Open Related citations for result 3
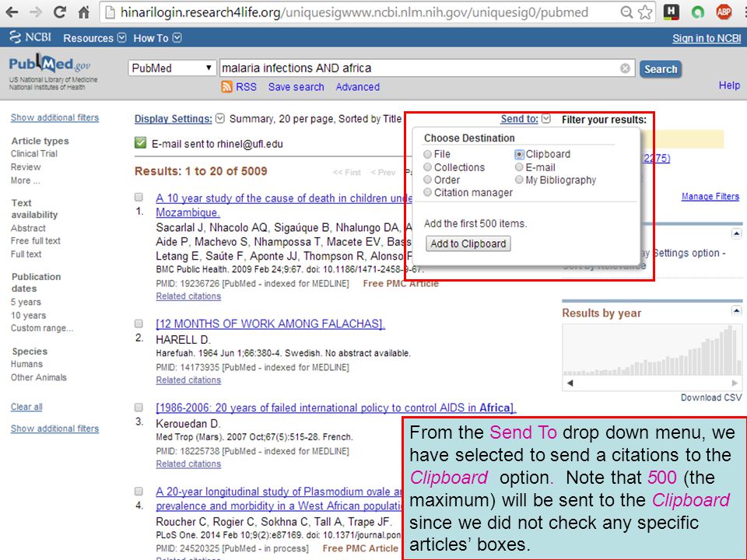 188,464
